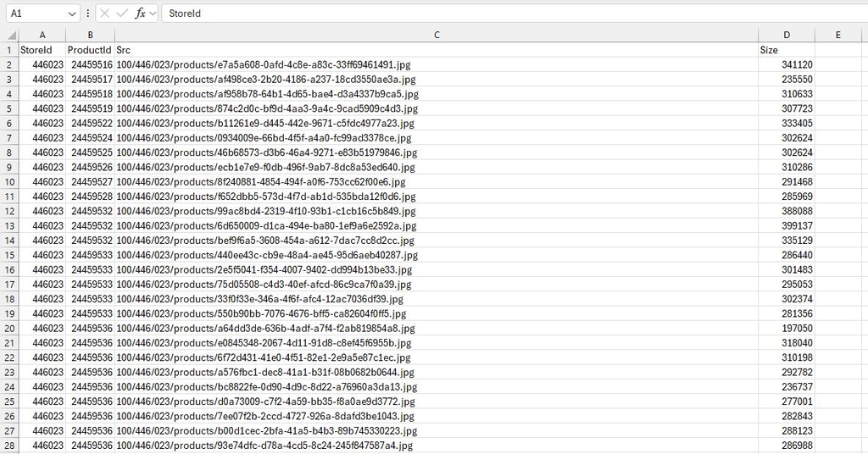Click the Src cell starting 6d650009
868x454 pixels.
click(437, 225)
